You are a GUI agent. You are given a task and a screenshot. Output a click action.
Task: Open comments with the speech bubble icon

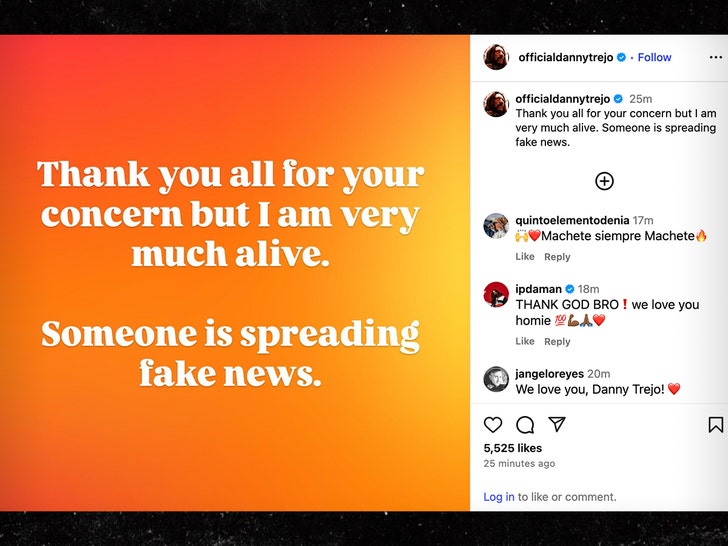(x=525, y=425)
